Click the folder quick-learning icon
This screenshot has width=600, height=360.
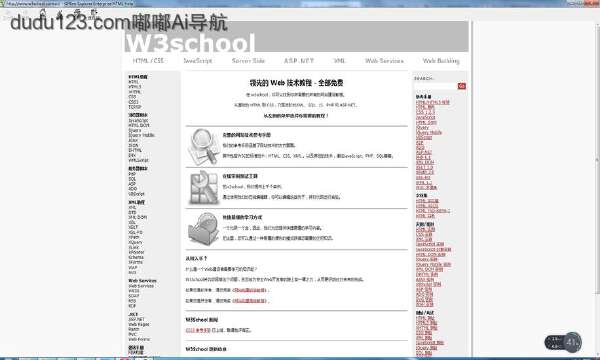click(203, 229)
